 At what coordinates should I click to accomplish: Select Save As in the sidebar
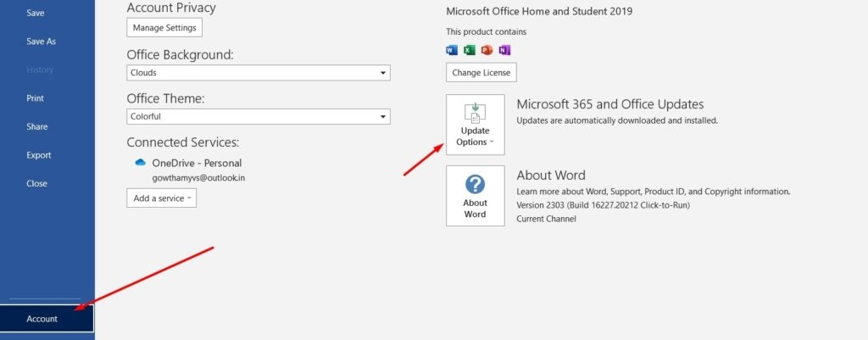[x=41, y=42]
